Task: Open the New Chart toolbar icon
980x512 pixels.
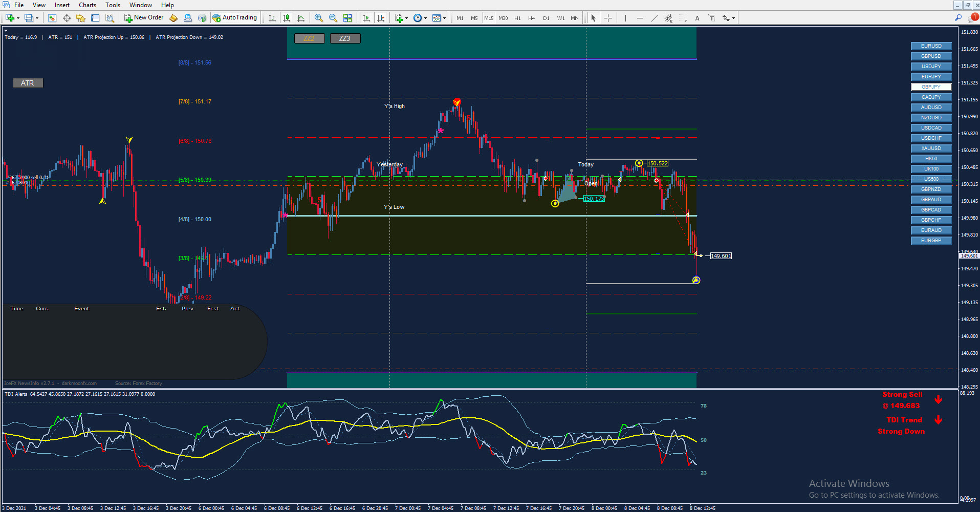Action: tap(10, 18)
